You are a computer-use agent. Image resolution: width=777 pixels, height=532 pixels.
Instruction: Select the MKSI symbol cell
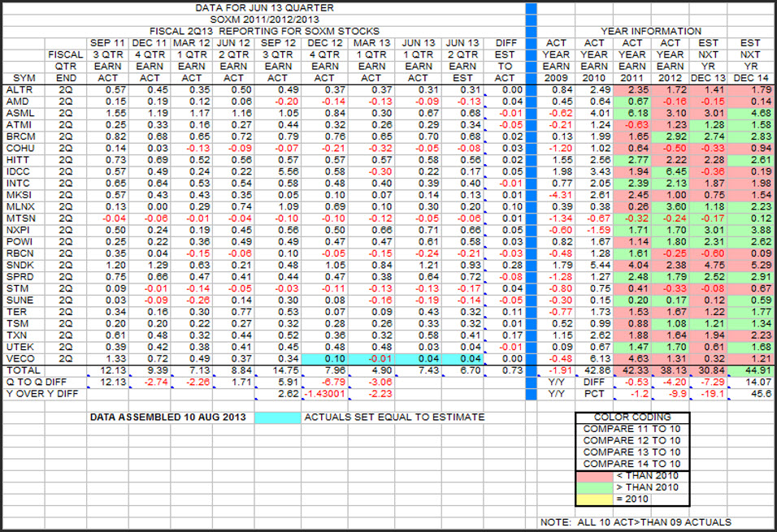point(24,195)
